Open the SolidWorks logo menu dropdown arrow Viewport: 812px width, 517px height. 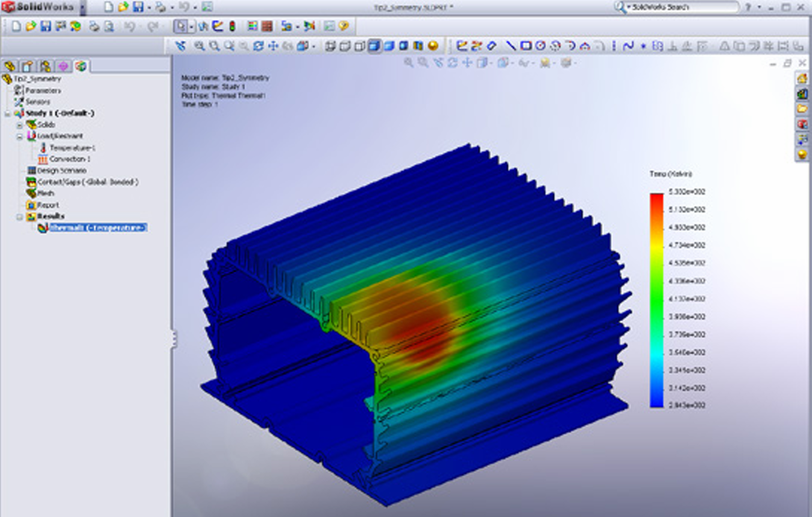coord(81,7)
